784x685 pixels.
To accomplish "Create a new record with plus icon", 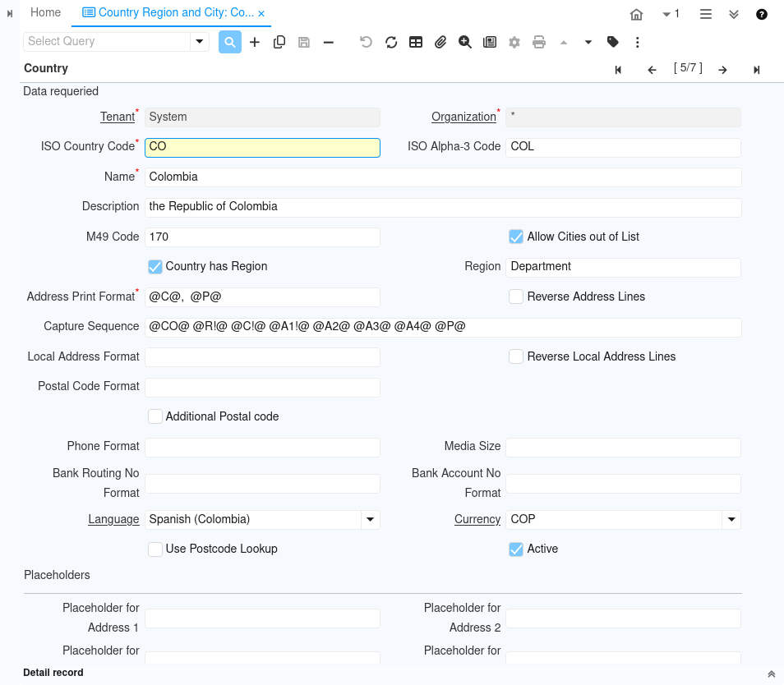I will pyautogui.click(x=255, y=42).
